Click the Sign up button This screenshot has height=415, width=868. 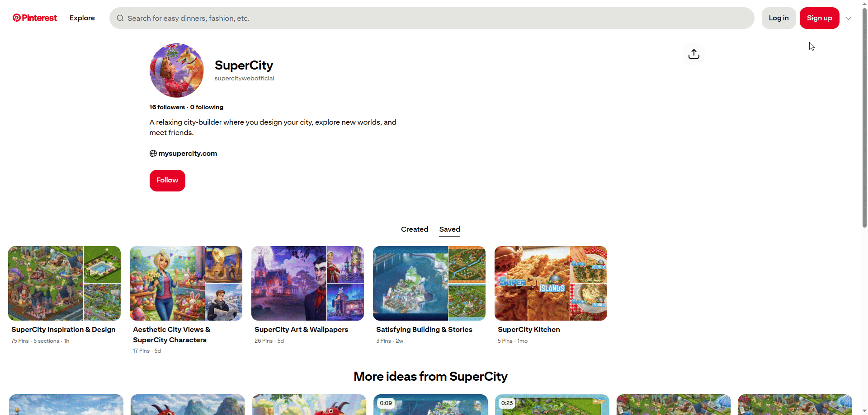[819, 18]
